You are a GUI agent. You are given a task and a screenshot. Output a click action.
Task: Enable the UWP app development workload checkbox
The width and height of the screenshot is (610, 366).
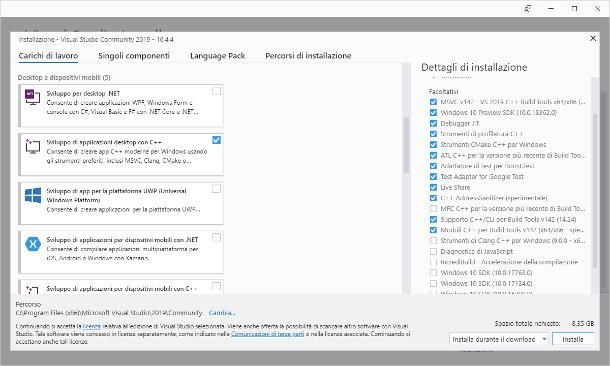pos(216,189)
